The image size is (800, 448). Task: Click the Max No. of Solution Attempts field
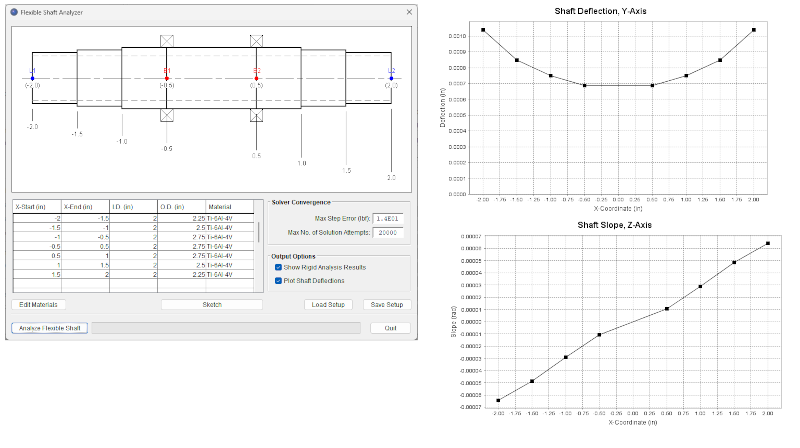(386, 231)
